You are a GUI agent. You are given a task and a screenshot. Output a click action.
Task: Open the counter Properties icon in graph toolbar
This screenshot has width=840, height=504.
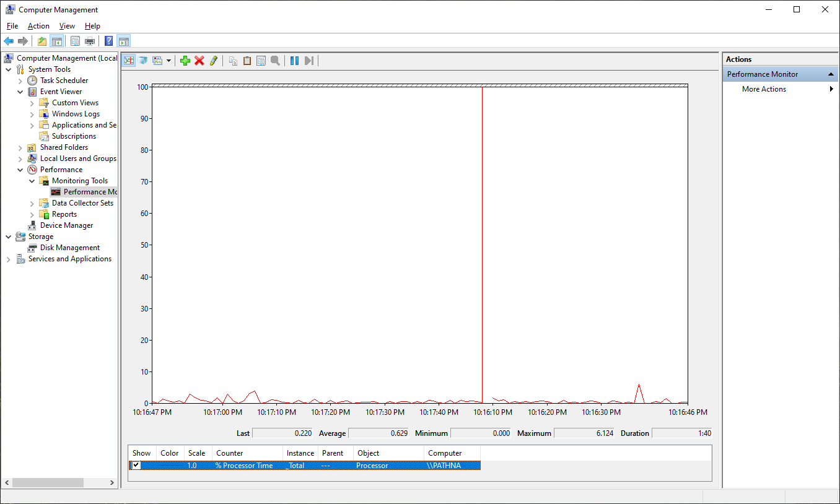[261, 61]
